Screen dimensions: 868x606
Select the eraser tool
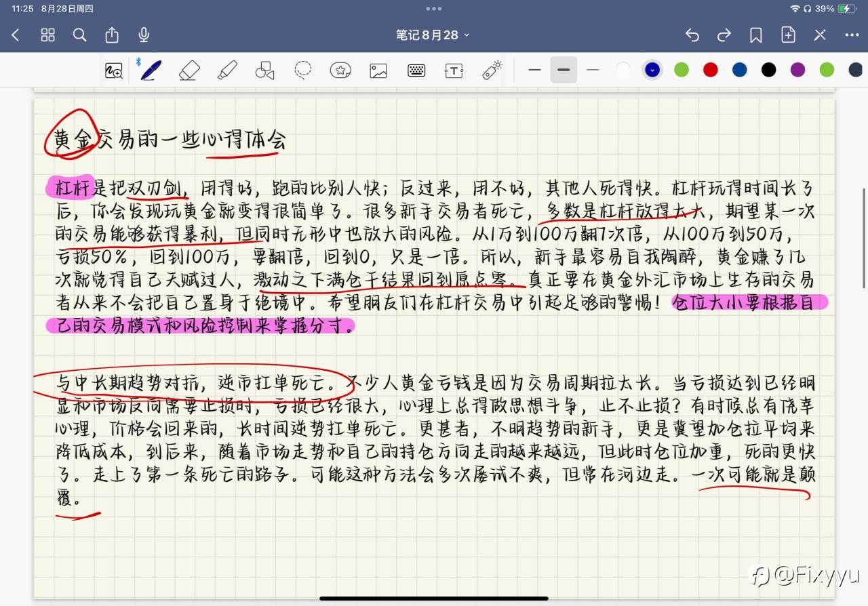coord(189,70)
